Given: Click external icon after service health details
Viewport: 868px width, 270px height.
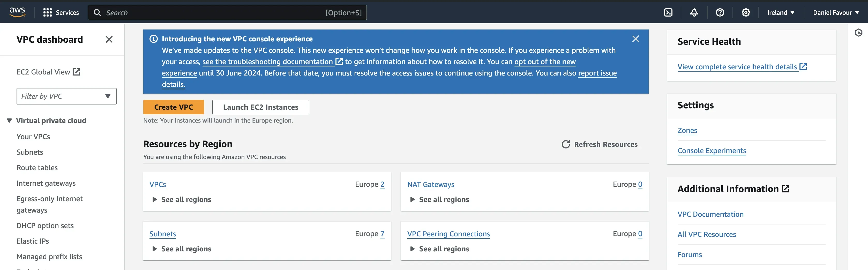Looking at the screenshot, I should (x=803, y=66).
